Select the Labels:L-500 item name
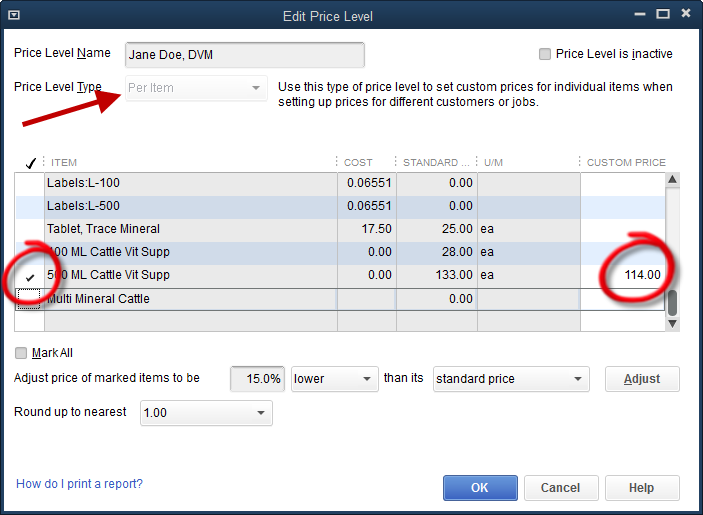Viewport: 703px width, 515px height. click(x=83, y=206)
